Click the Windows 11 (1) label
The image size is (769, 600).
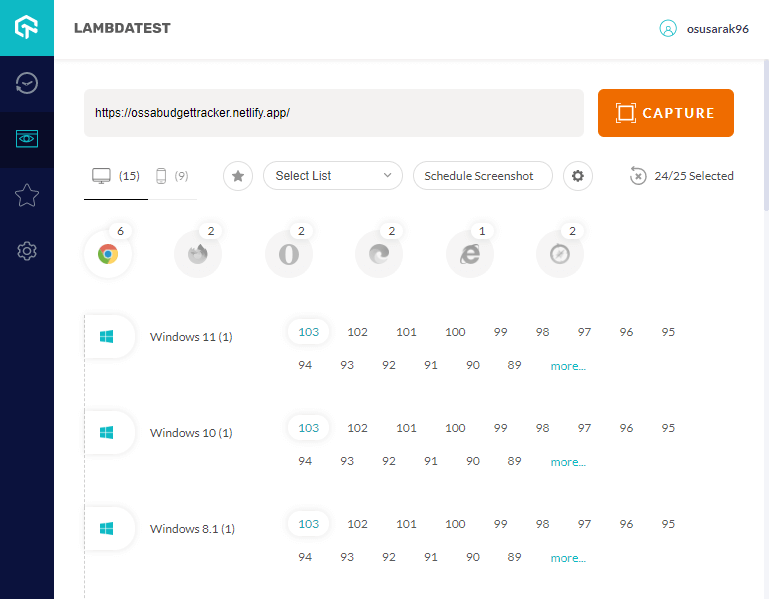(x=191, y=337)
